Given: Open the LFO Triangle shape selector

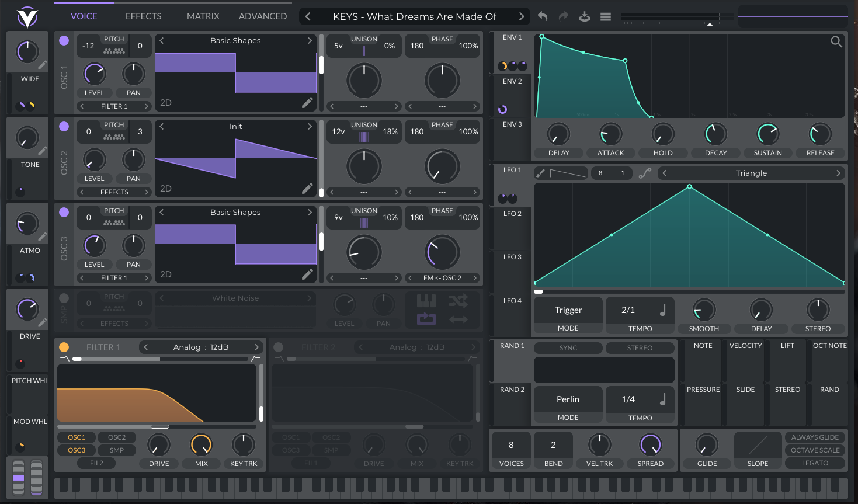Looking at the screenshot, I should 751,173.
